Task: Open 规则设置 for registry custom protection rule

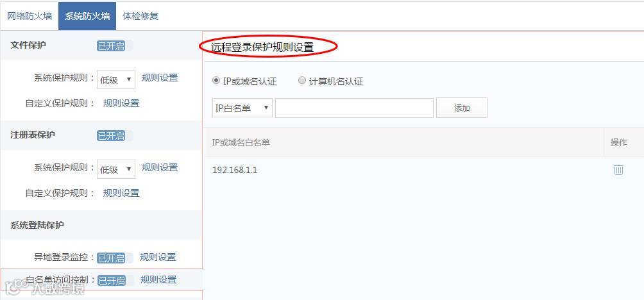Action: coord(121,193)
